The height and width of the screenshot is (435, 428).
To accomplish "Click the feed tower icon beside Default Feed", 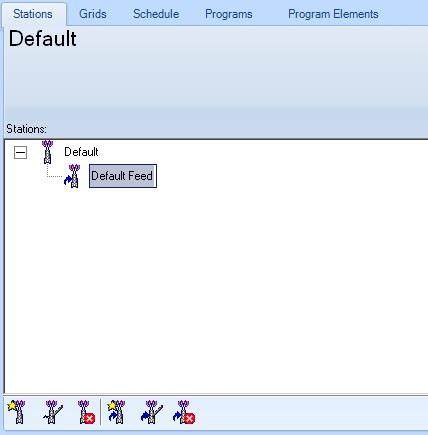I will click(x=72, y=176).
